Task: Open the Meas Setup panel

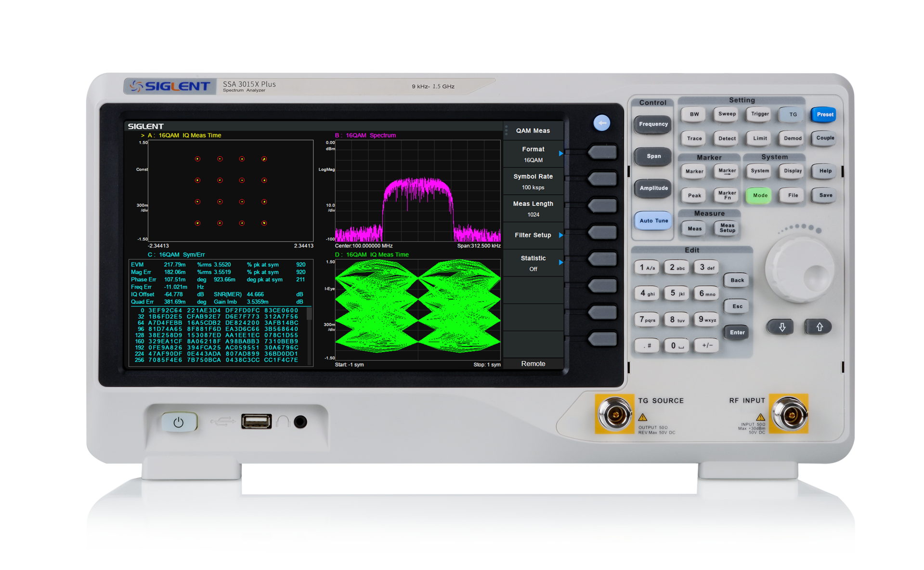Action: 726,228
